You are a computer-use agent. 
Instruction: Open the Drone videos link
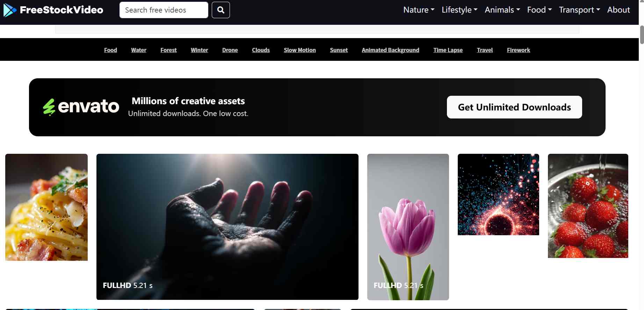230,50
